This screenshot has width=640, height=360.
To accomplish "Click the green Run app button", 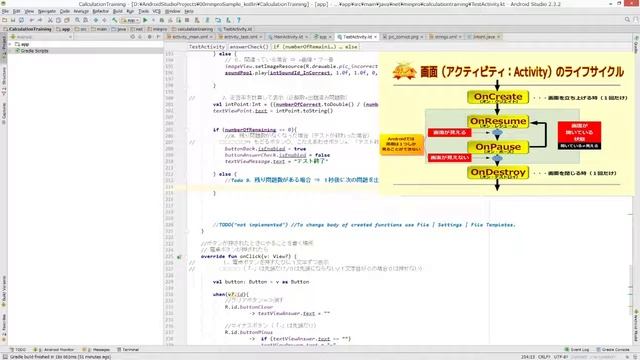I will tap(145, 20).
